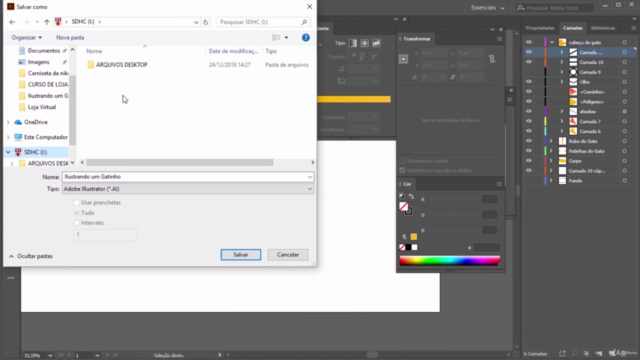Image resolution: width=640 pixels, height=360 pixels.
Task: Cancel the Salvar como dialog
Action: [288, 255]
